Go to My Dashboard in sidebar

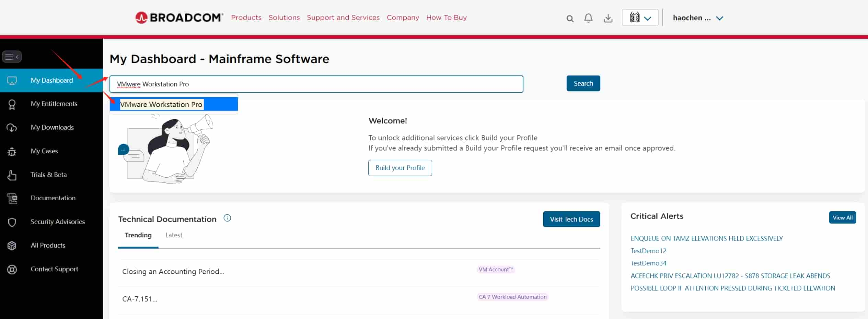tap(51, 80)
